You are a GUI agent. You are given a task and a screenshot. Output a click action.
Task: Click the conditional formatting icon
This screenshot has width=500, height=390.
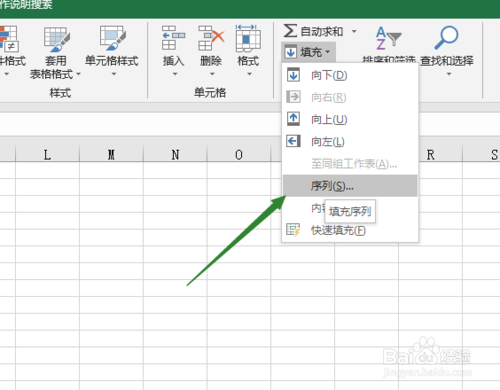[x=8, y=39]
